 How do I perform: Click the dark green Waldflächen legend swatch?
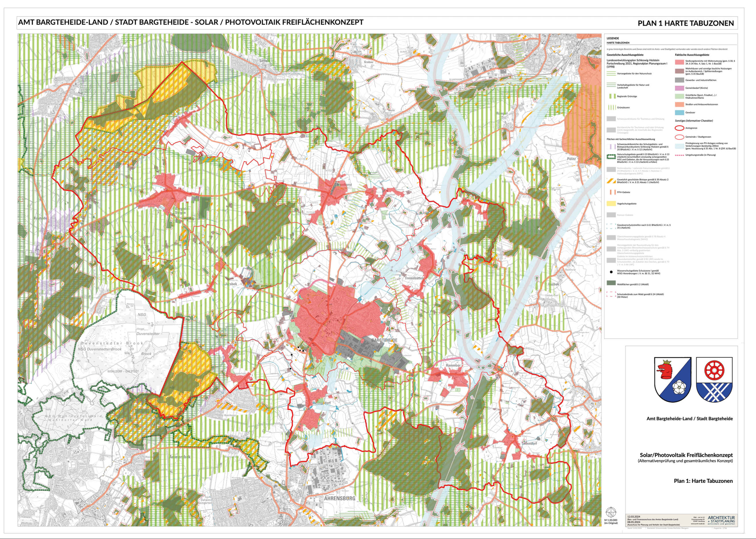[611, 283]
